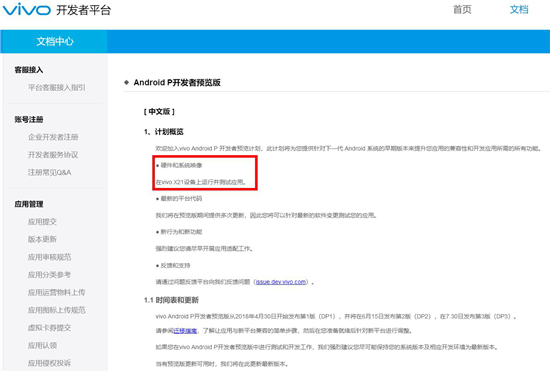Open the 首页 navigation item

(x=462, y=9)
